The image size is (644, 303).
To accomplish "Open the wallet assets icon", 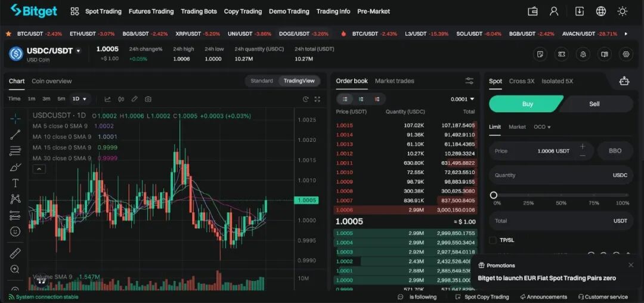I will (532, 11).
